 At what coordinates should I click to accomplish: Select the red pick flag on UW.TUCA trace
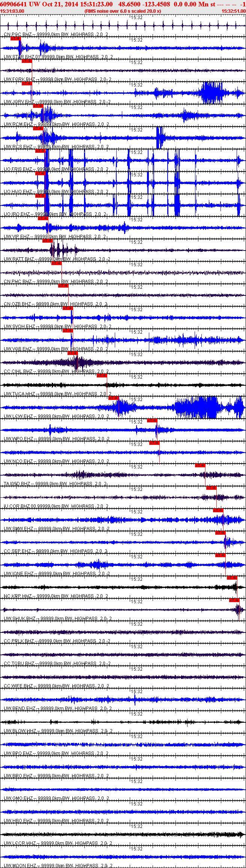pyautogui.click(x=102, y=376)
